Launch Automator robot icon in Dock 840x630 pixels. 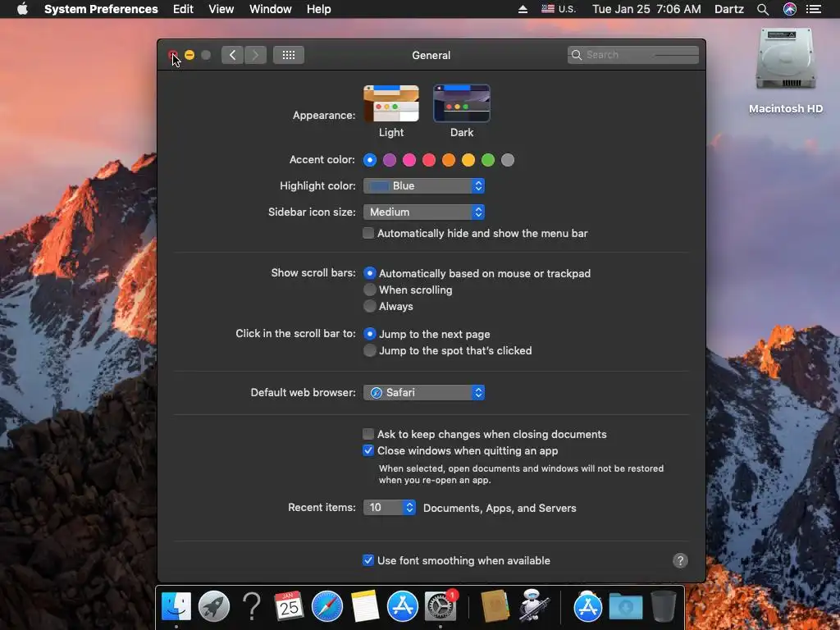[533, 606]
